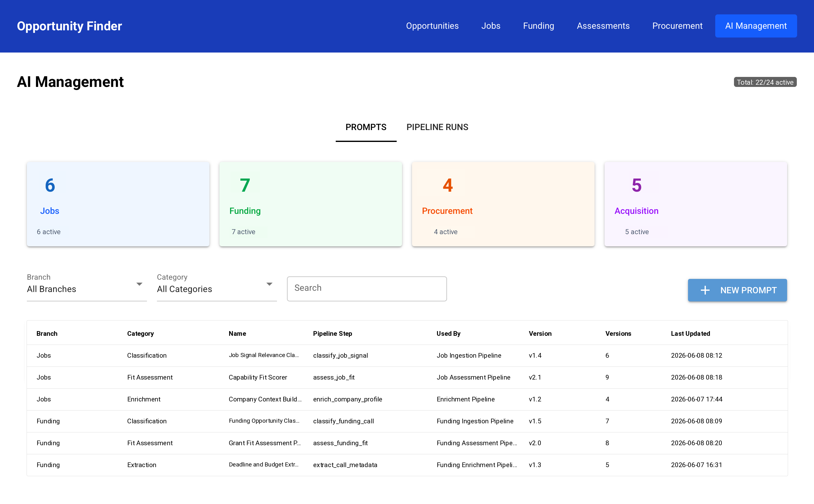Image resolution: width=814 pixels, height=504 pixels.
Task: Switch to the Prompts tab
Action: [x=366, y=127]
